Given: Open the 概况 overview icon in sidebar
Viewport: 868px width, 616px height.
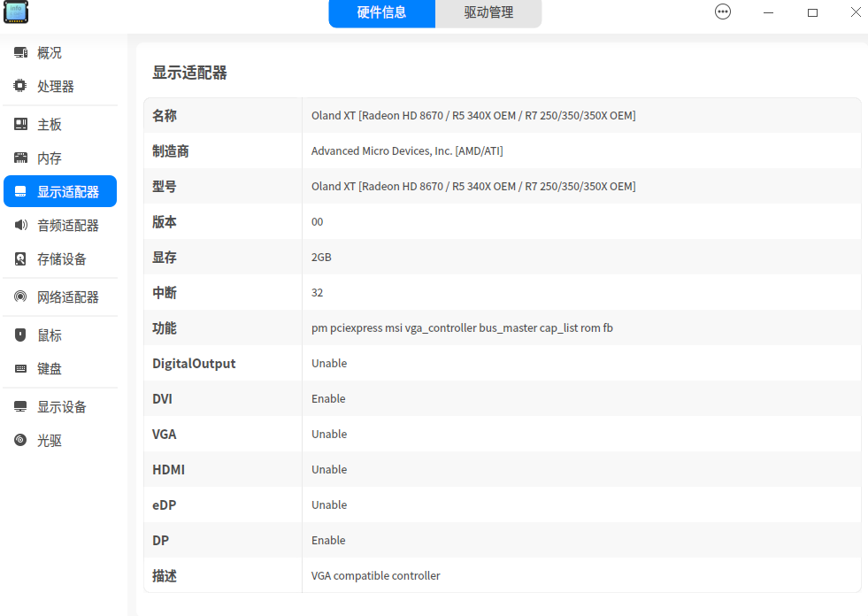Looking at the screenshot, I should [x=20, y=52].
